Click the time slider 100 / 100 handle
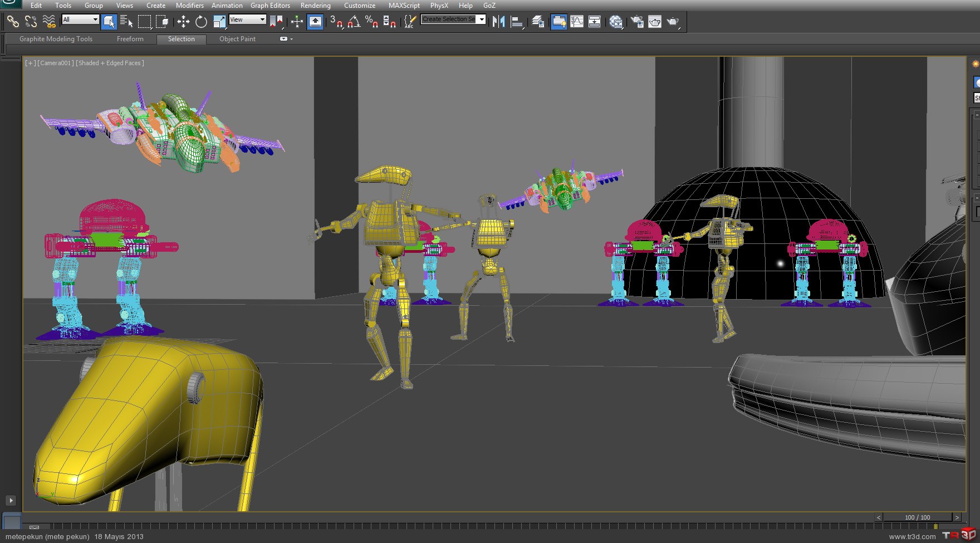 click(917, 517)
